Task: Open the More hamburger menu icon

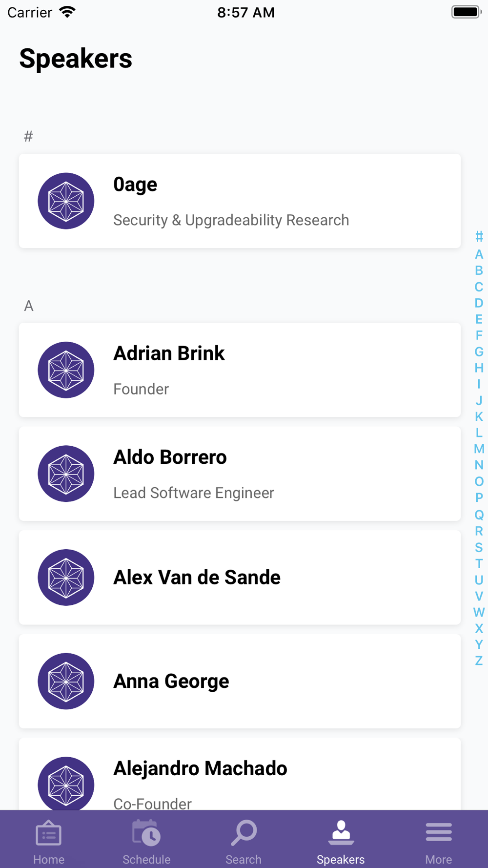Action: click(438, 832)
